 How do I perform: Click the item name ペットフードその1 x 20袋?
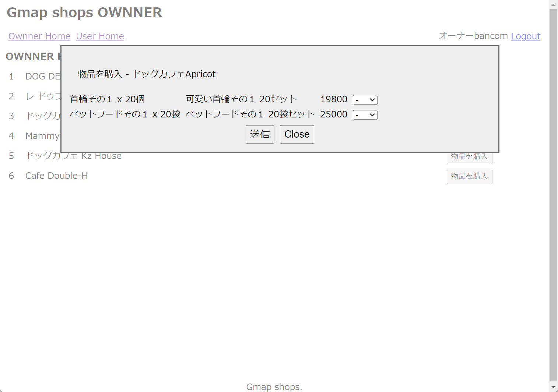coord(125,114)
